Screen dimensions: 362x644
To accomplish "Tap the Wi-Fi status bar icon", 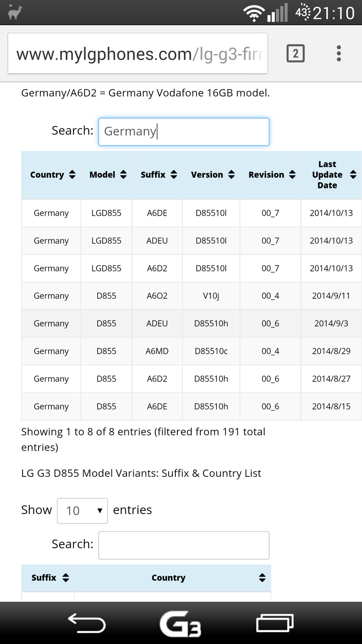I will tap(253, 13).
